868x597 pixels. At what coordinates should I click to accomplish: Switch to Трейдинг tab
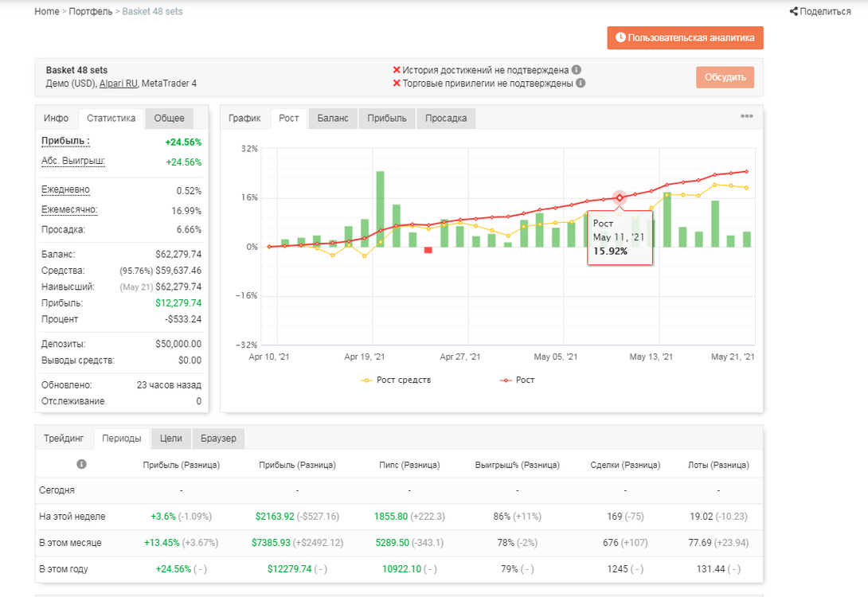coord(64,439)
